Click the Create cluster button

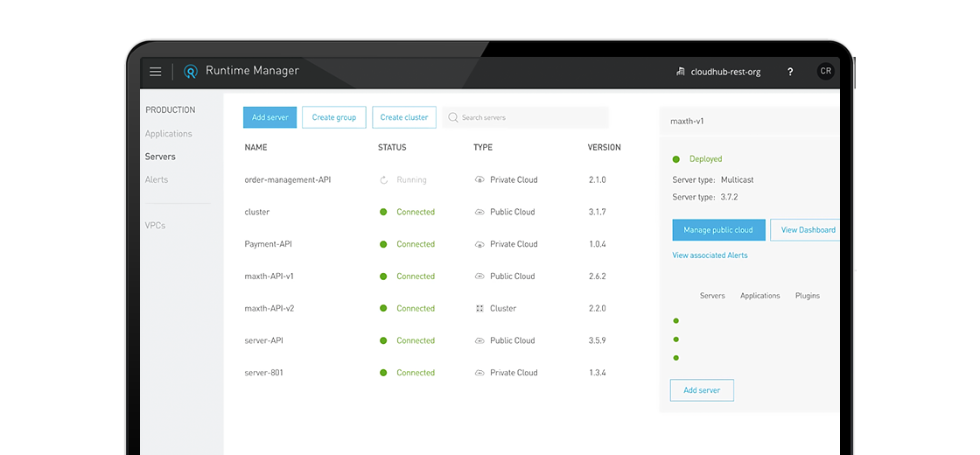[403, 117]
